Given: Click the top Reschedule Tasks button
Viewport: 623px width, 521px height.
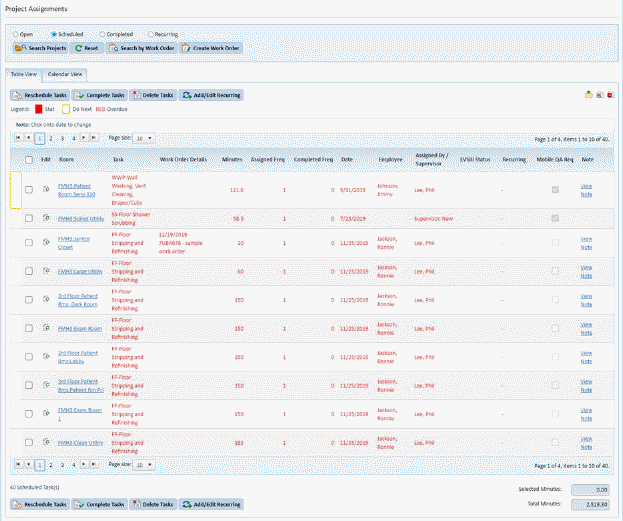Looking at the screenshot, I should coord(40,95).
